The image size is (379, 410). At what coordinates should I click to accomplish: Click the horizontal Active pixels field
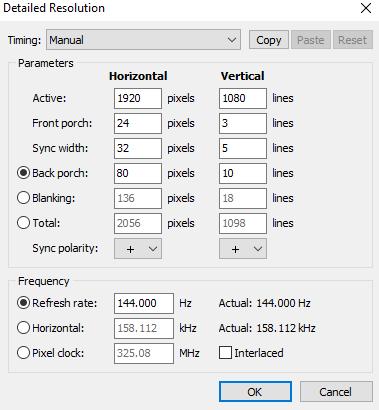coord(138,98)
